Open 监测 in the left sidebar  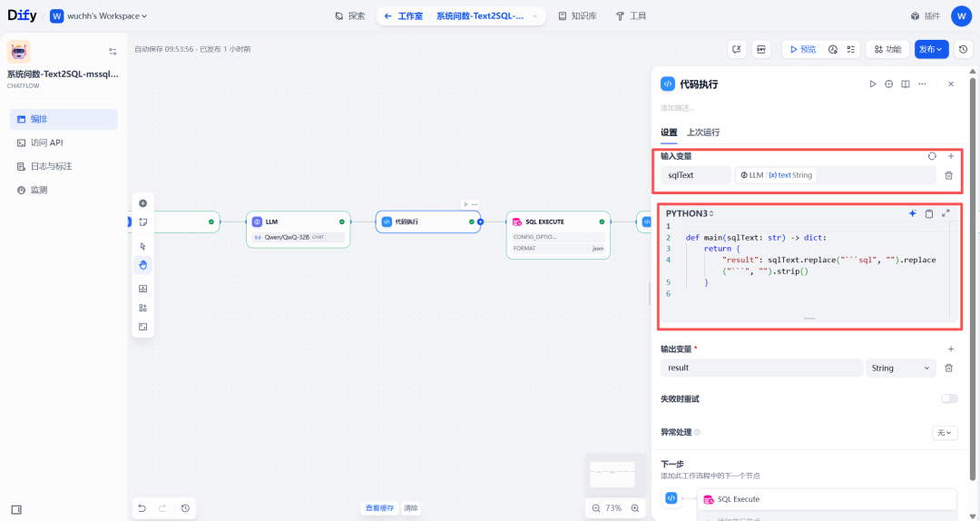click(x=64, y=190)
